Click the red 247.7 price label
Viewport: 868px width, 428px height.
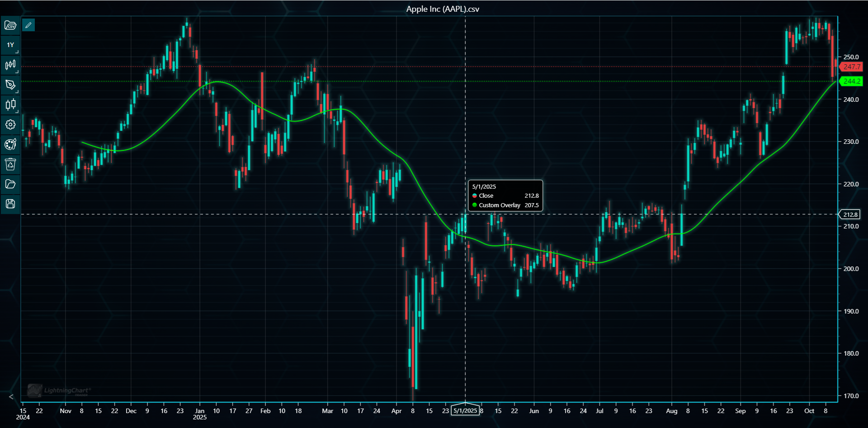click(851, 67)
